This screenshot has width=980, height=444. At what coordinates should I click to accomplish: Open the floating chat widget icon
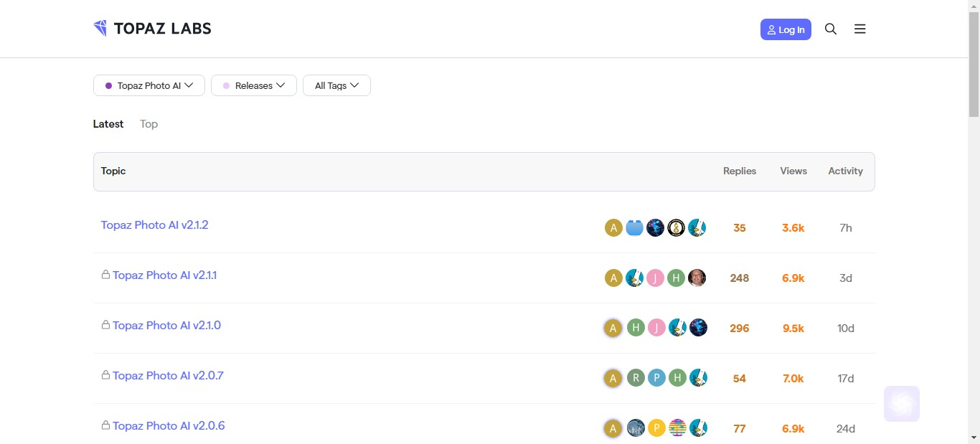(902, 404)
